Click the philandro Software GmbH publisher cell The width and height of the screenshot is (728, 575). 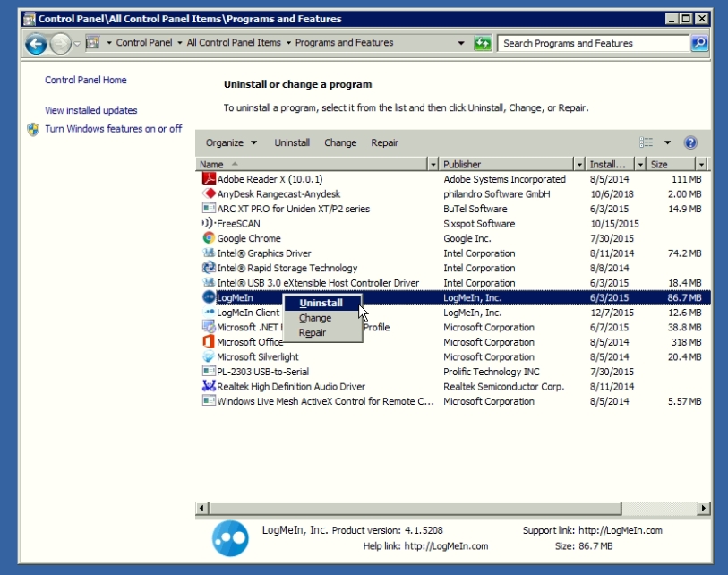(x=497, y=193)
